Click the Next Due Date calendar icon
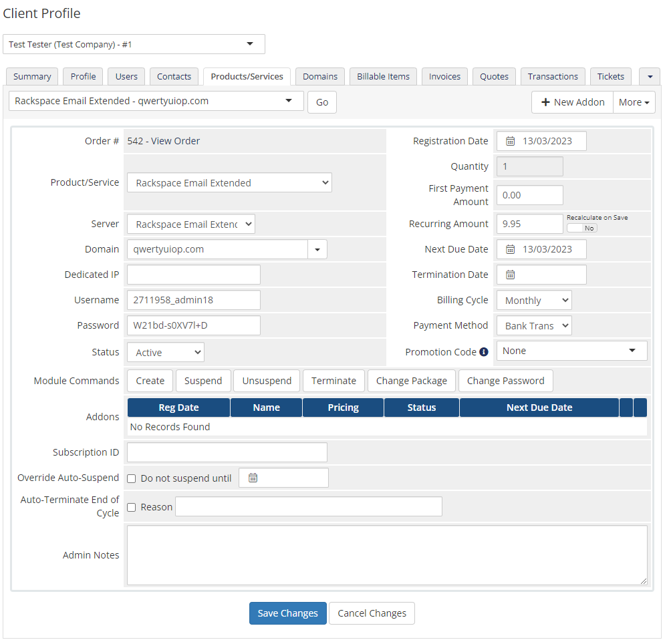The height and width of the screenshot is (644, 667). [x=510, y=250]
